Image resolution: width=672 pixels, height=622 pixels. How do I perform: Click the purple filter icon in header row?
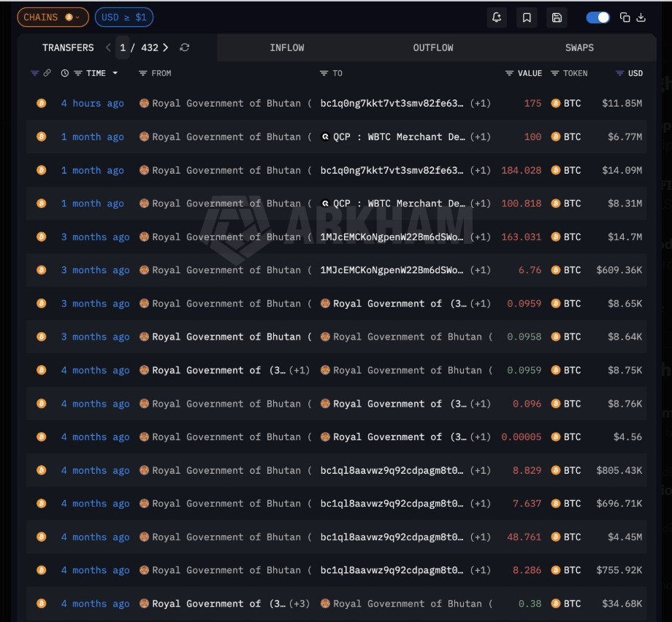35,73
